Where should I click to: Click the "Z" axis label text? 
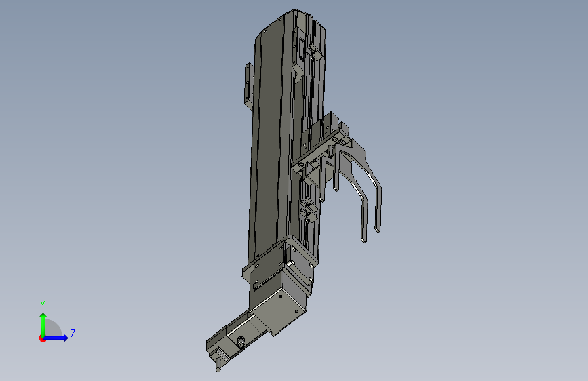pyautogui.click(x=73, y=334)
